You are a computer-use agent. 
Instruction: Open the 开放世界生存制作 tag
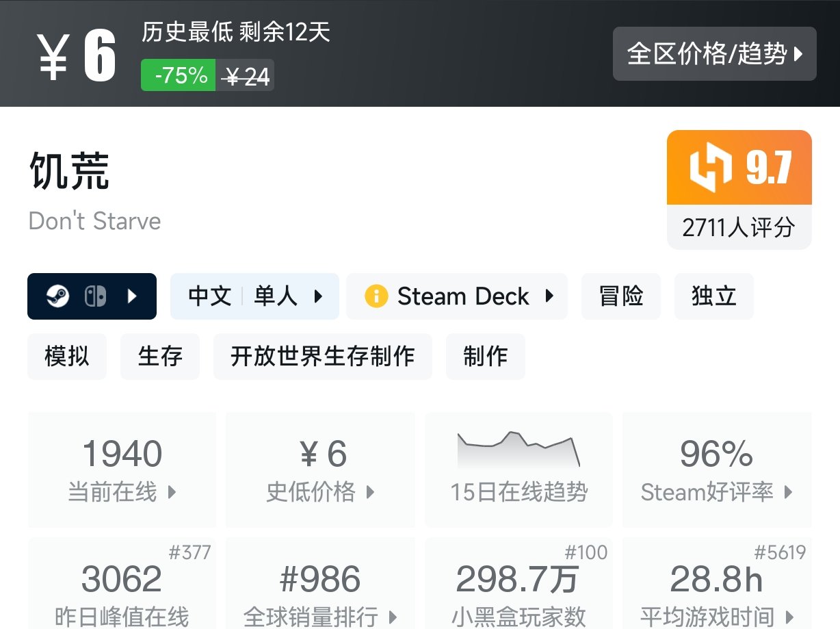tap(323, 357)
